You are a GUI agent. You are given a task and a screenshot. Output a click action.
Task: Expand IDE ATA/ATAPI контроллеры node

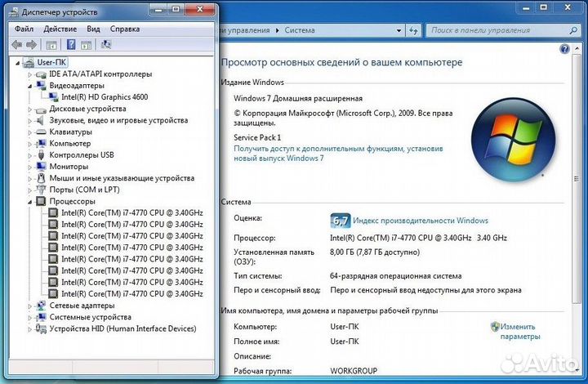(x=29, y=74)
